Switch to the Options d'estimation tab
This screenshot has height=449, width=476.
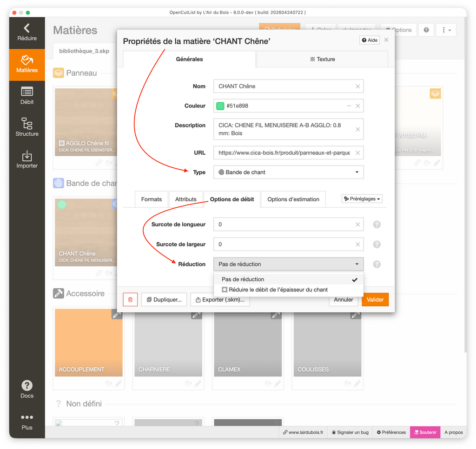coord(293,199)
